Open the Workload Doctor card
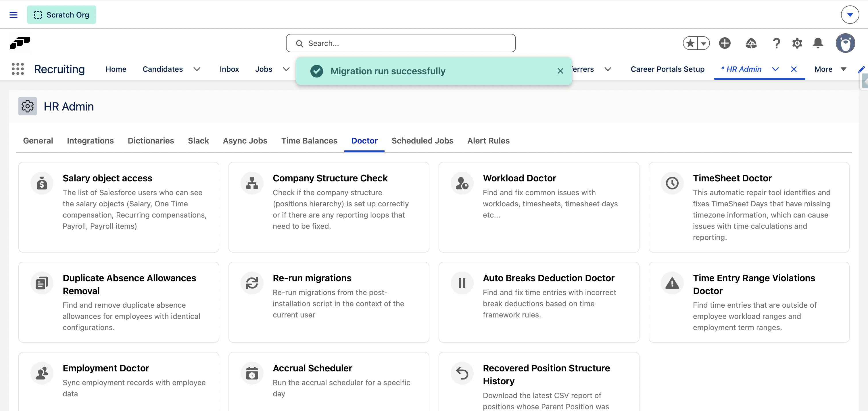Screen dimensions: 868x411 point(538,207)
